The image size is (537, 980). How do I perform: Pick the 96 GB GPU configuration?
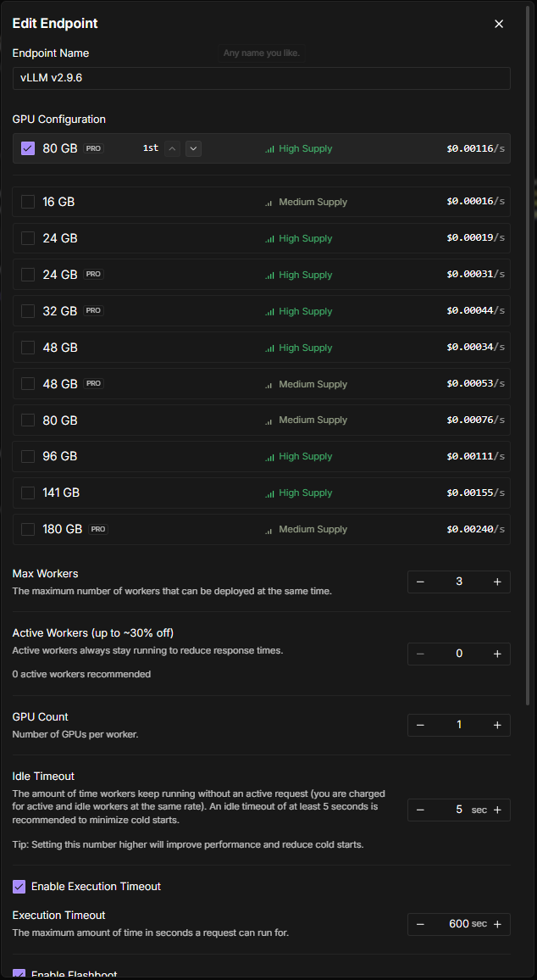(28, 456)
